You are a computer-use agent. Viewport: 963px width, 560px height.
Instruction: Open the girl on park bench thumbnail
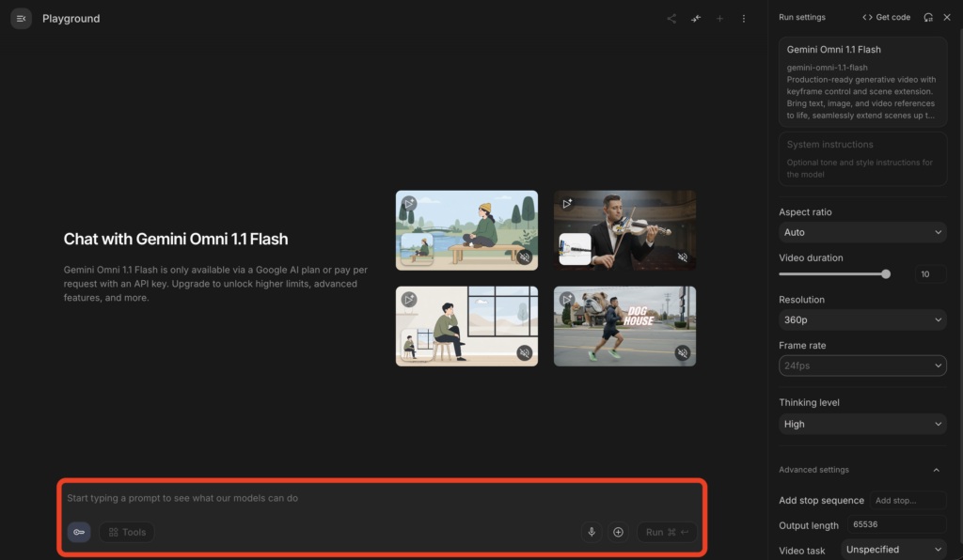[466, 230]
